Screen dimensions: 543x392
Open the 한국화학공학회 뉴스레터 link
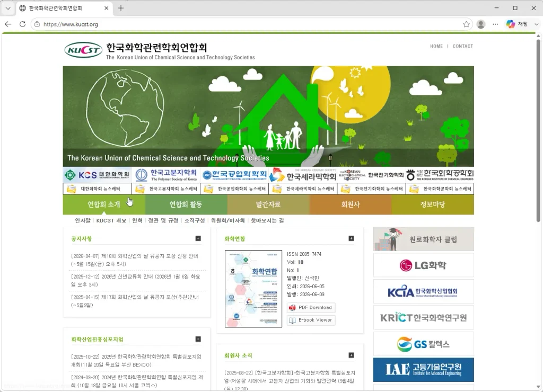[440, 189]
